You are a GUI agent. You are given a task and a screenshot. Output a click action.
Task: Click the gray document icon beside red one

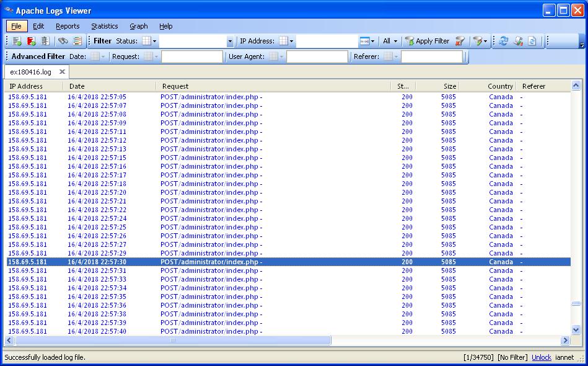[45, 41]
